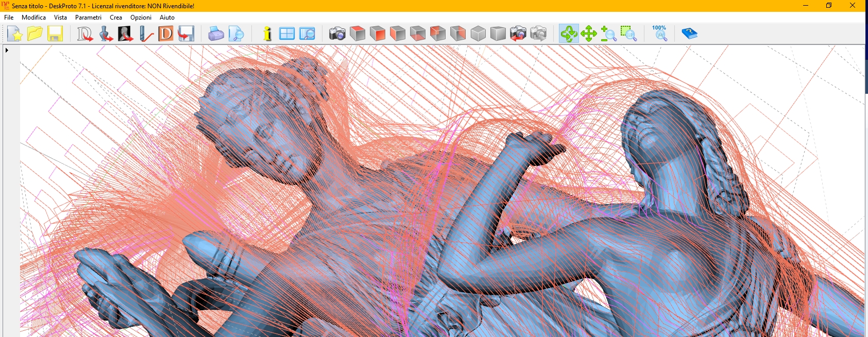This screenshot has height=337, width=868.
Task: Open help blue book icon
Action: 689,34
